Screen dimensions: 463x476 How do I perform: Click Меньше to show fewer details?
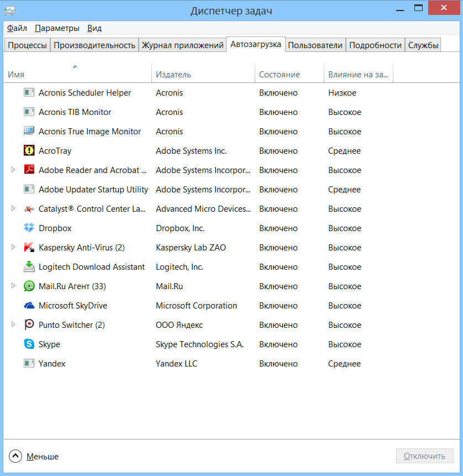tap(34, 457)
